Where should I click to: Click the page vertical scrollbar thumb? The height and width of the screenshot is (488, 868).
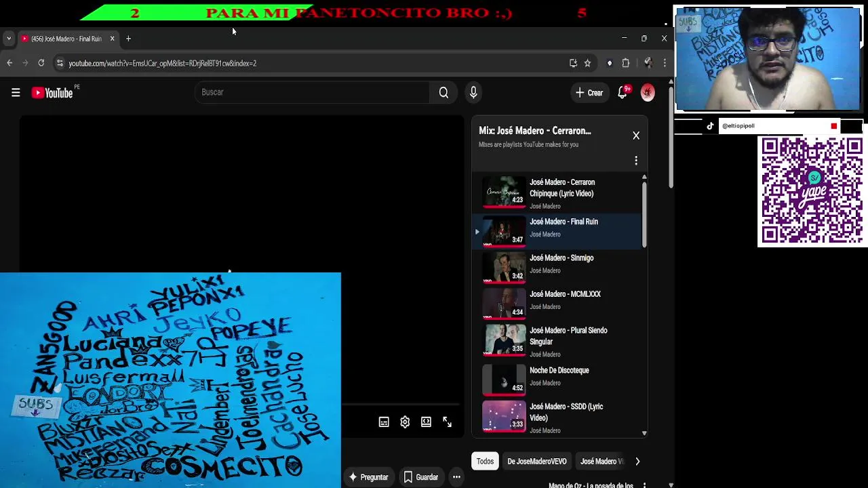click(671, 138)
